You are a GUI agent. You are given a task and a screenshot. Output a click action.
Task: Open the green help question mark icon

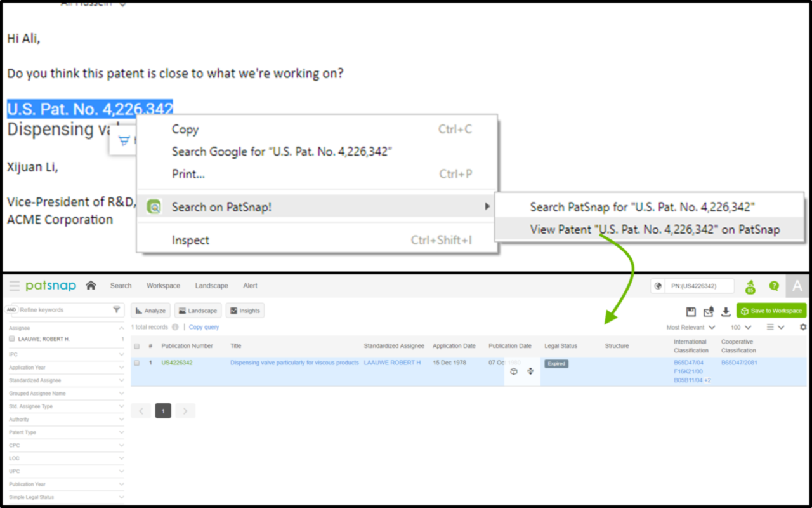pos(774,286)
